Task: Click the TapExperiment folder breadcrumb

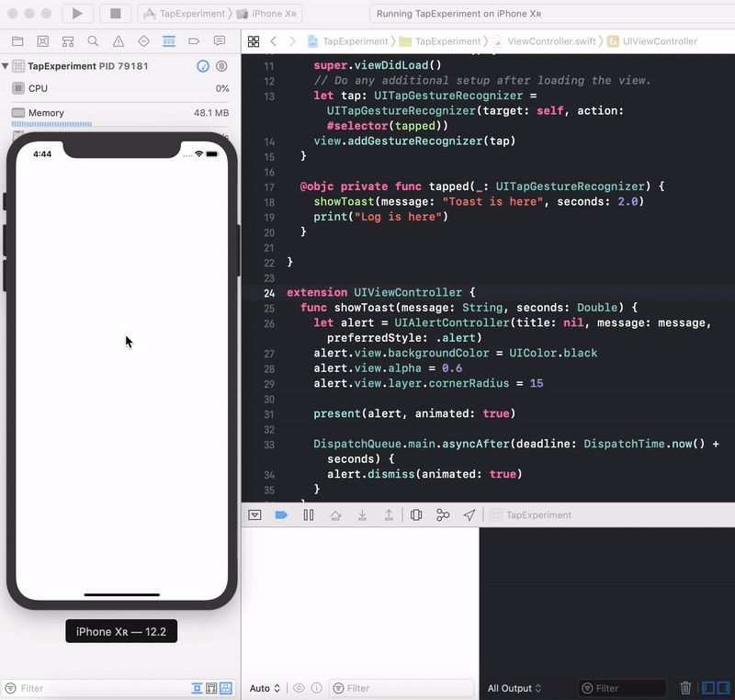Action: (x=440, y=41)
